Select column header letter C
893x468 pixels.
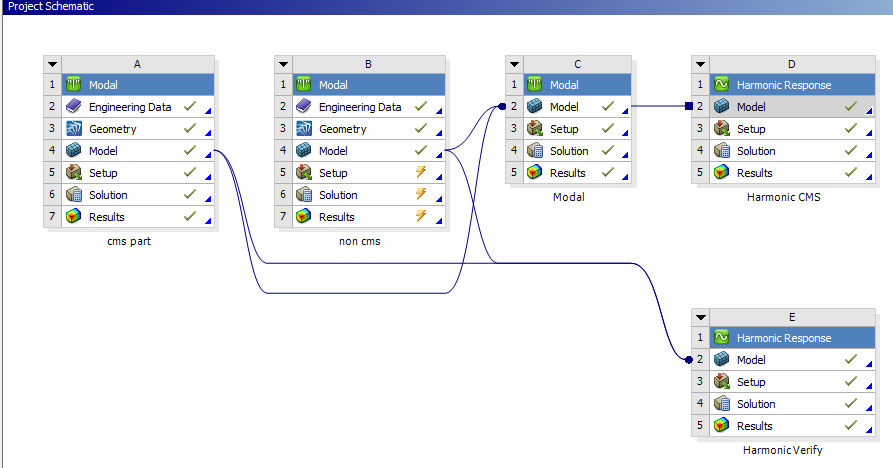[x=577, y=64]
